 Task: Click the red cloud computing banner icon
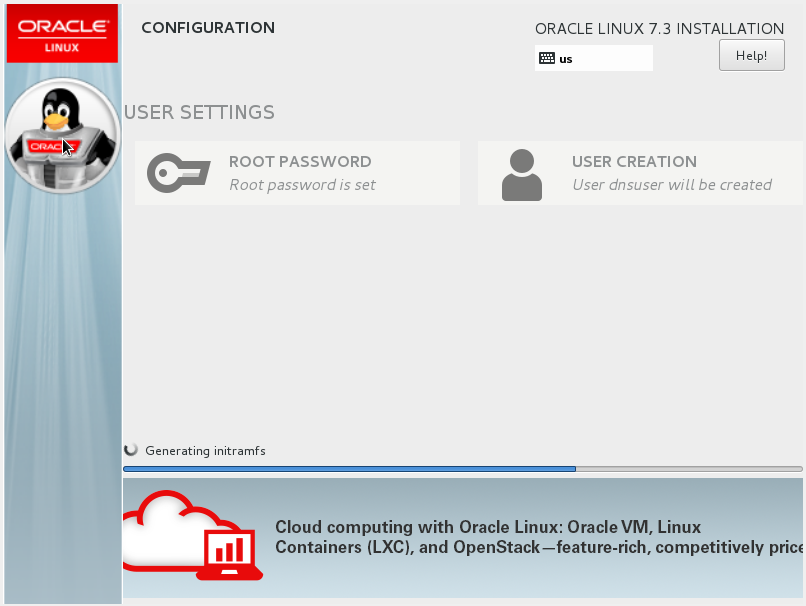pyautogui.click(x=193, y=535)
